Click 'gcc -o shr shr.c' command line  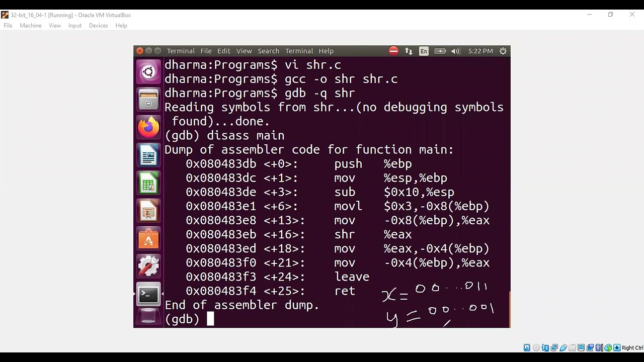(x=341, y=79)
